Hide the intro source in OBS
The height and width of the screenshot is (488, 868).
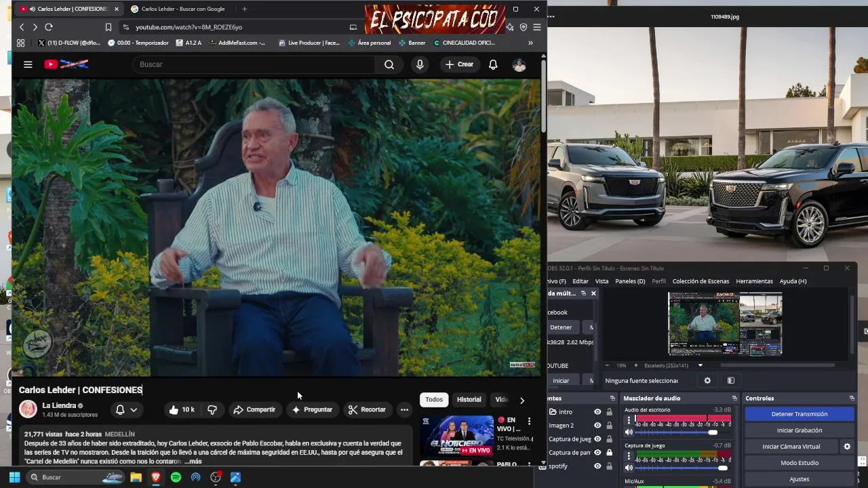click(x=597, y=412)
